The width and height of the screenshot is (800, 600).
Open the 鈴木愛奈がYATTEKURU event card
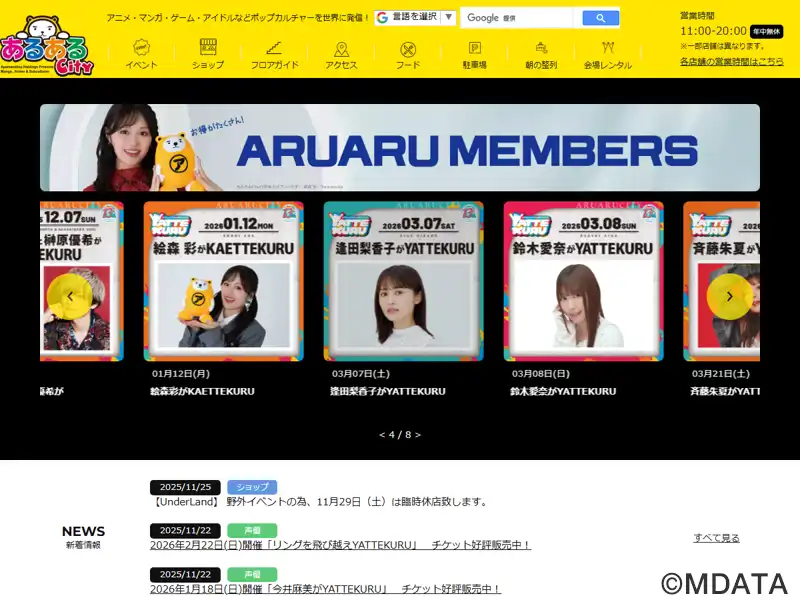tap(583, 281)
